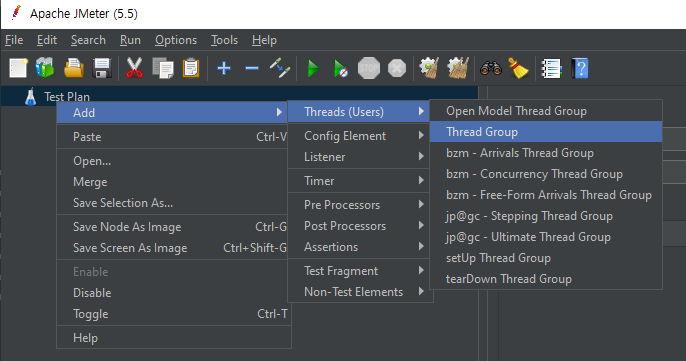Select plain Thread Group highlighted entry
Image resolution: width=686 pixels, height=361 pixels.
tap(546, 132)
